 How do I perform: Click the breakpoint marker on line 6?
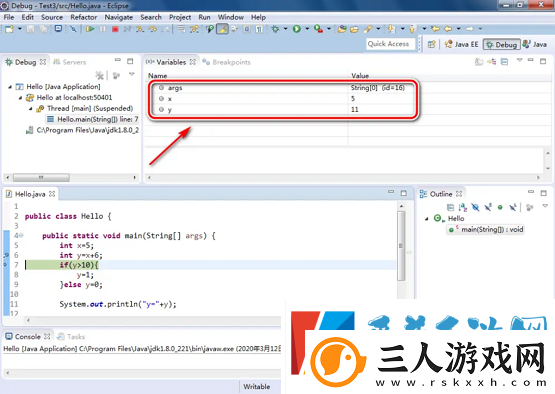click(x=6, y=255)
